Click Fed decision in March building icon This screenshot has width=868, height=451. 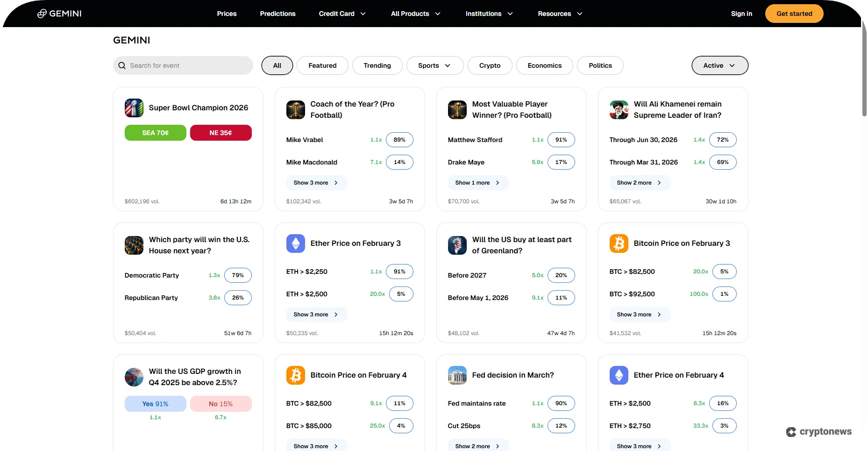point(457,375)
